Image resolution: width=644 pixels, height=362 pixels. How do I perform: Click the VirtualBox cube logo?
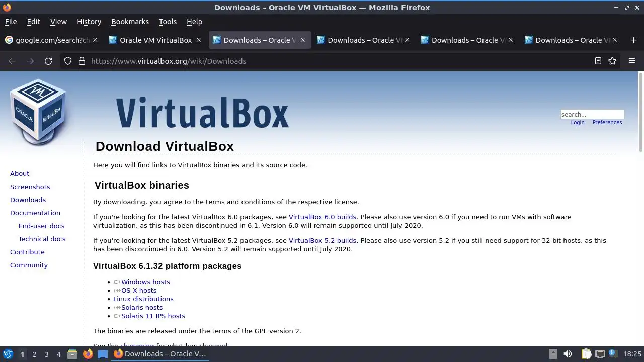tap(38, 112)
